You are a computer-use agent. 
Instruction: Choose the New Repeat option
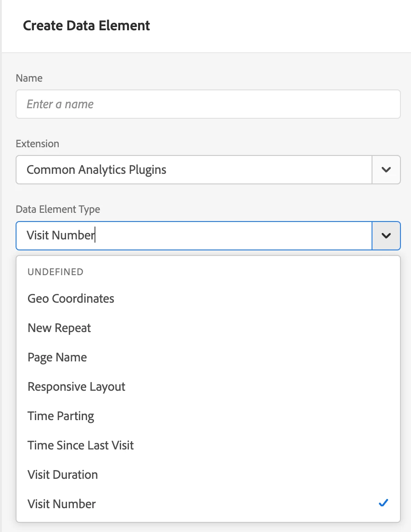point(60,328)
